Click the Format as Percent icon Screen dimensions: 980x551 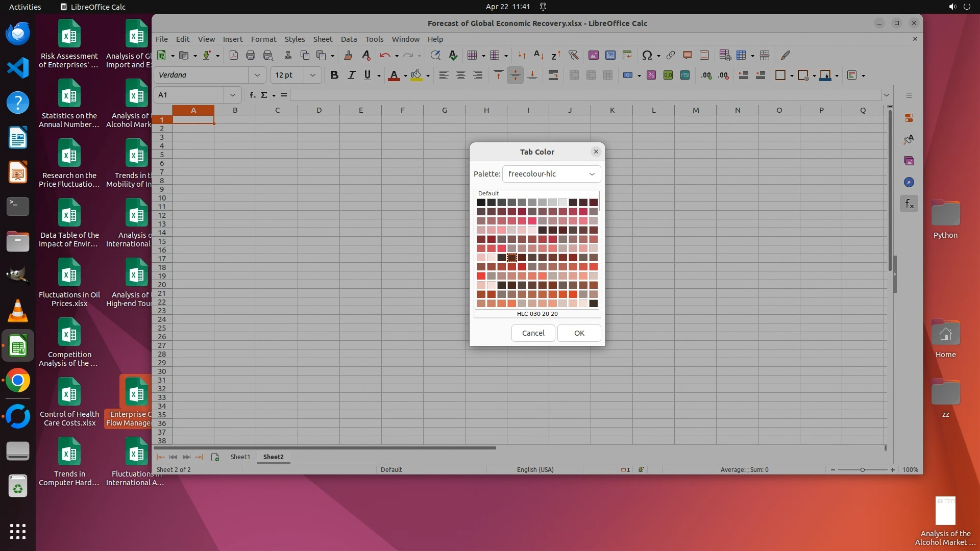651,75
